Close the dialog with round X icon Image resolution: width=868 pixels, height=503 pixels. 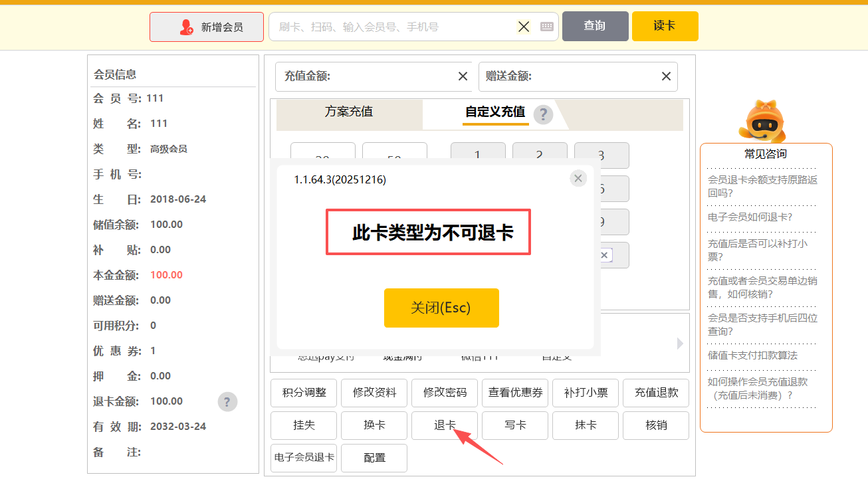coord(578,178)
